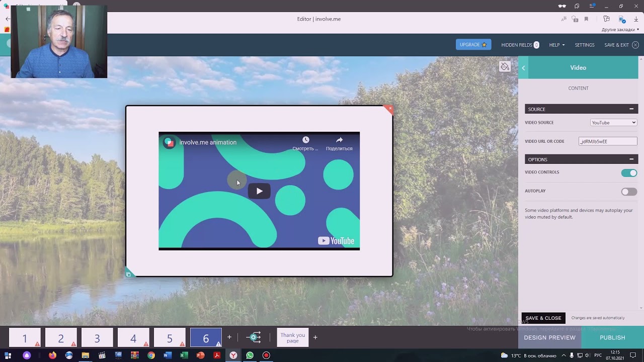Open Excel from taskbar
This screenshot has width=644, height=362.
[184, 355]
